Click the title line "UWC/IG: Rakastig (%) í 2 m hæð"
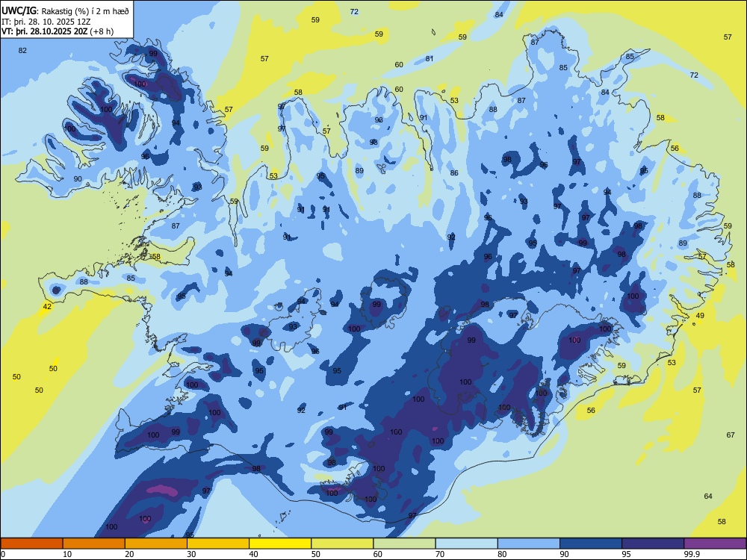 click(65, 11)
